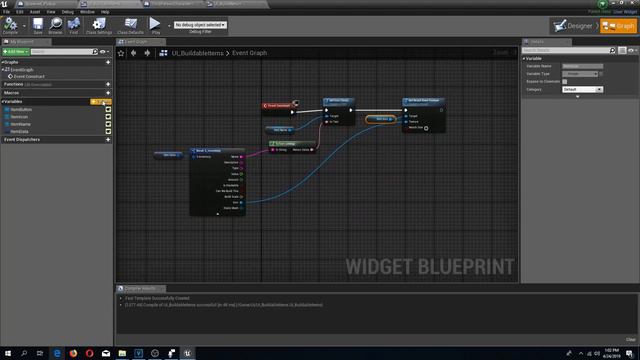Viewport: 640px width, 360px height.
Task: Open Firefox from the taskbar
Action: coord(73,353)
